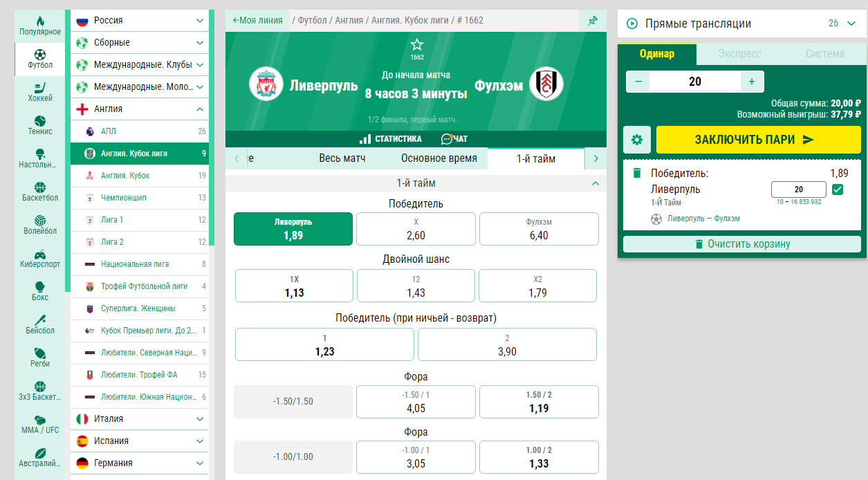The image size is (868, 480).
Task: Click the live broadcasts play icon
Action: tap(632, 24)
